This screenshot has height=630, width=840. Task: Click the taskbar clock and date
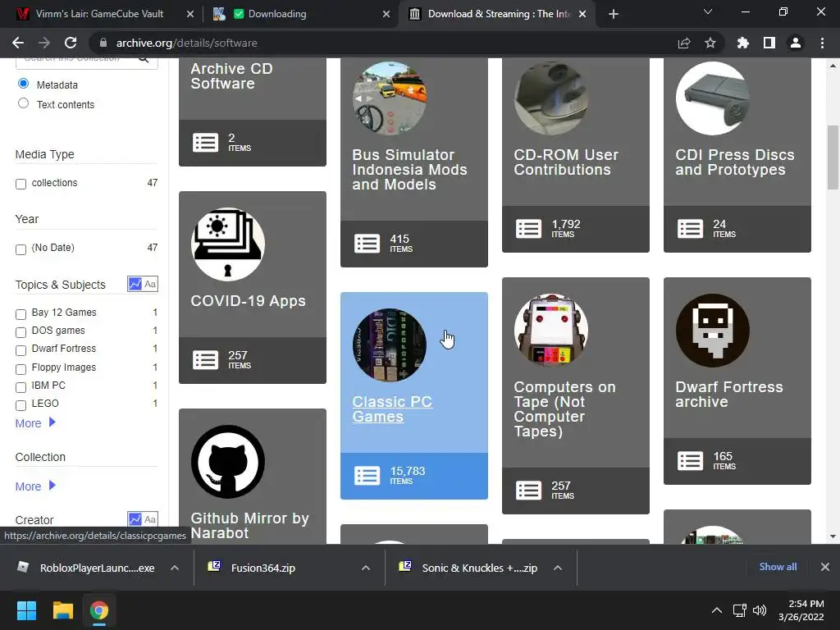pos(801,610)
